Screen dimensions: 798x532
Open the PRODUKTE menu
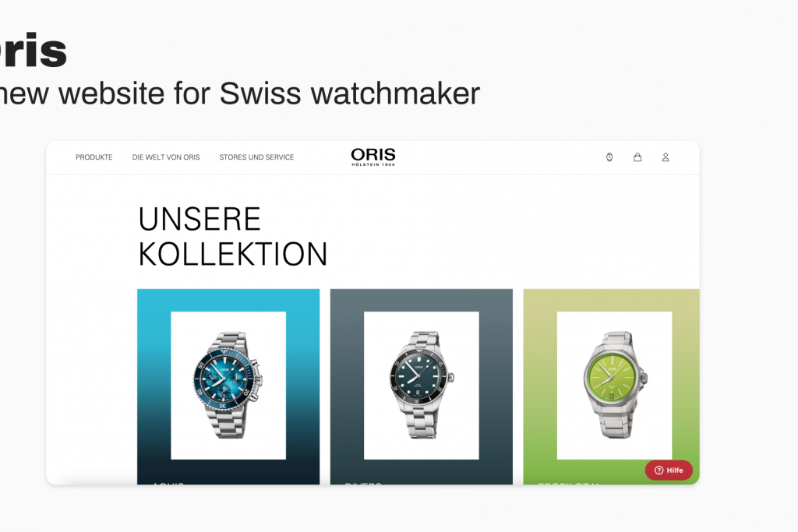94,157
